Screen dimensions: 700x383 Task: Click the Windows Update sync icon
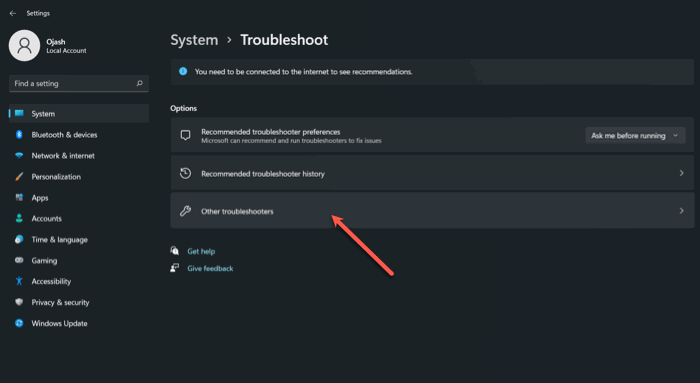click(x=19, y=323)
